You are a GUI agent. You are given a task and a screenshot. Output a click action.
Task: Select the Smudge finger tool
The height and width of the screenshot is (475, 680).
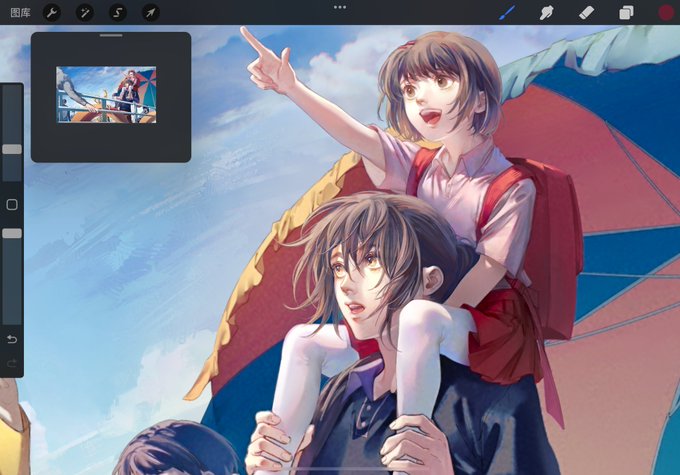tap(546, 13)
